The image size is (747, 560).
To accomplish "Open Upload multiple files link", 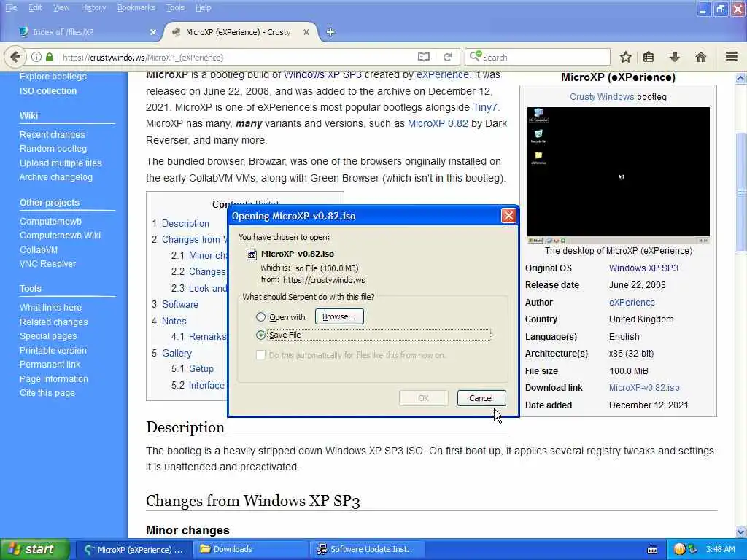I will coord(61,163).
